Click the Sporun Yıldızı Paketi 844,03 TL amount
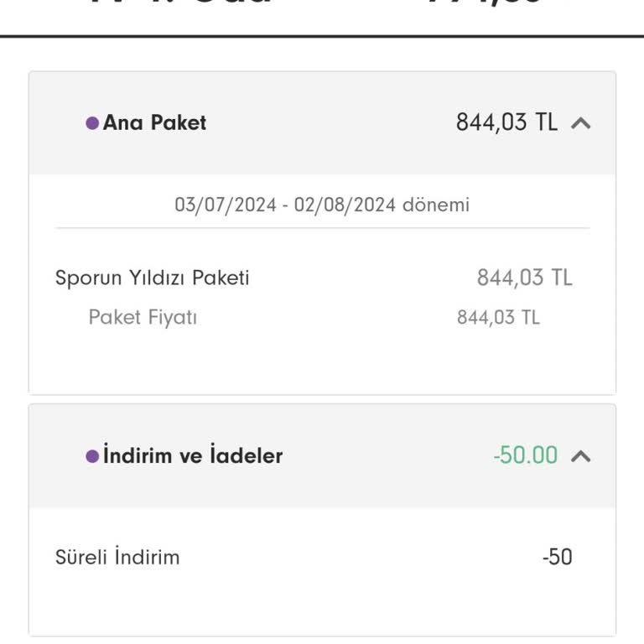This screenshot has width=644, height=644. pyautogui.click(x=524, y=278)
